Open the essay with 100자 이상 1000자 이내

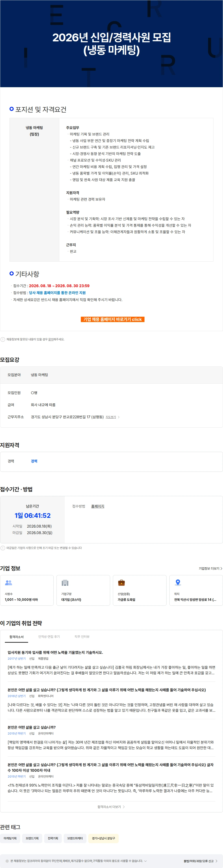click(111, 767)
